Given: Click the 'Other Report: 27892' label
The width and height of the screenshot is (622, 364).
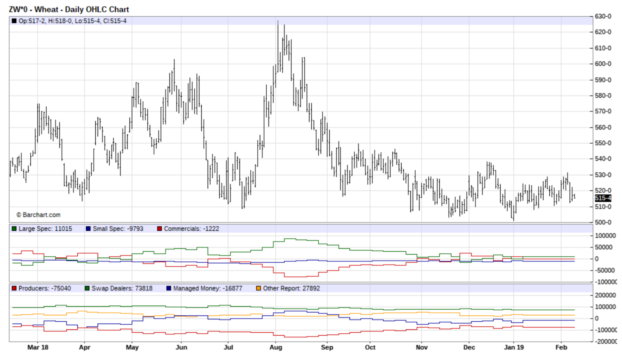Looking at the screenshot, I should [x=292, y=288].
